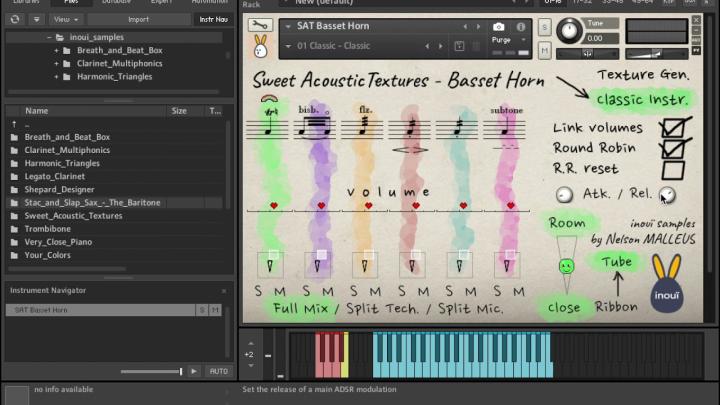This screenshot has width=720, height=405.
Task: Click the pan icon under Tune
Action: pos(588,54)
